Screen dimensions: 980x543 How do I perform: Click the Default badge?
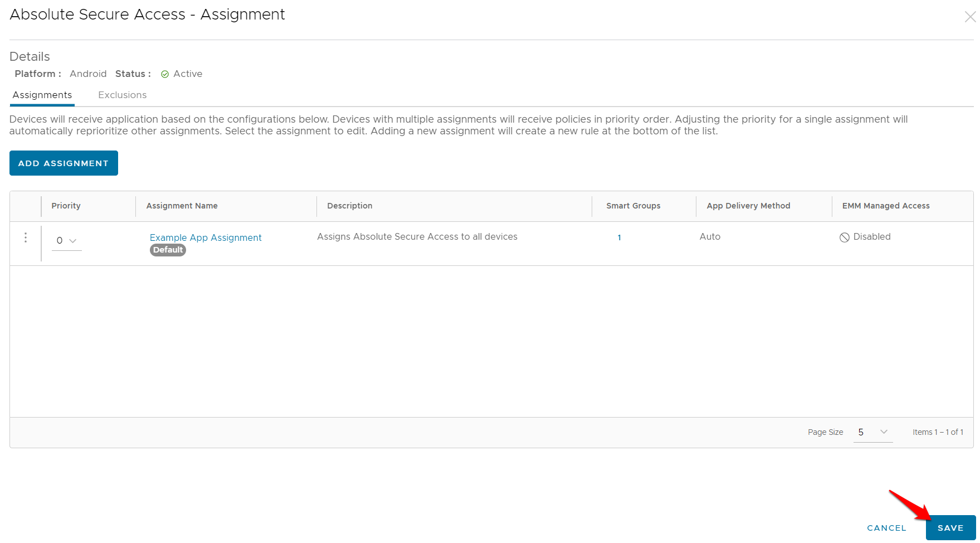(168, 250)
